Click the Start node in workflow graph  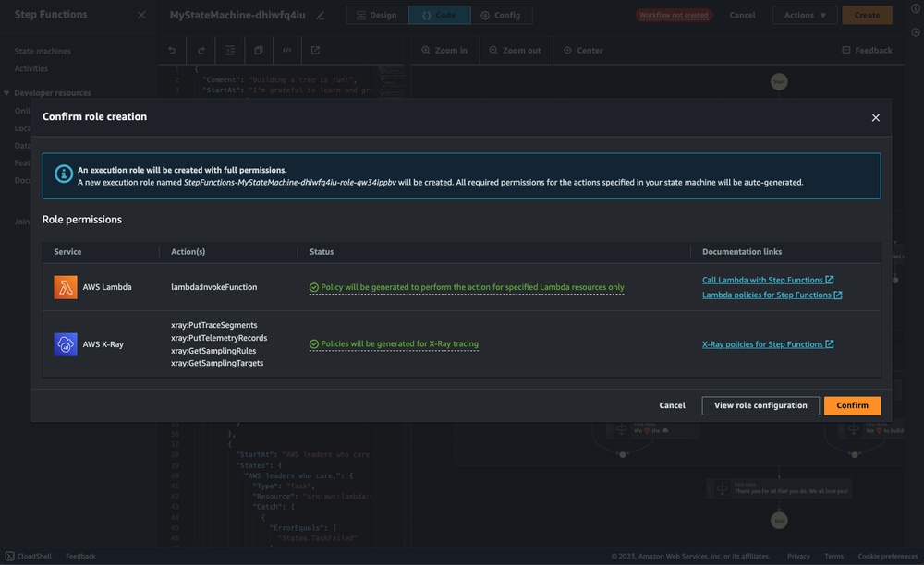coord(779,82)
